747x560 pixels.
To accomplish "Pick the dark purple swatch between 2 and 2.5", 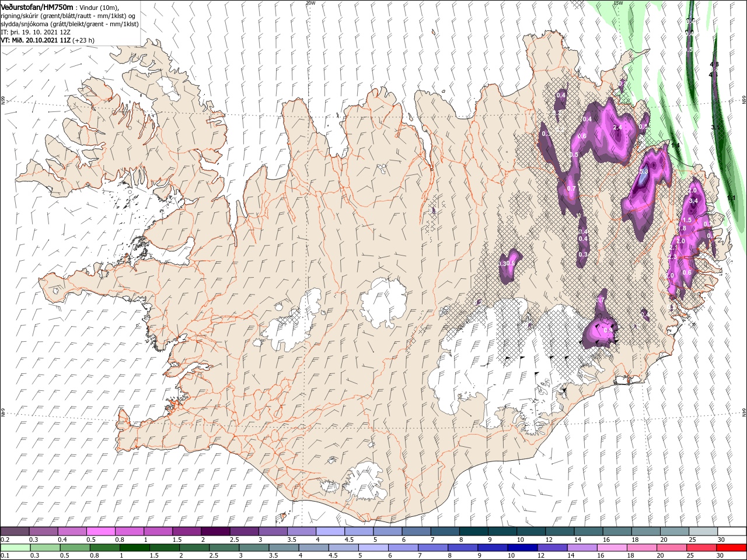I will 215,531.
